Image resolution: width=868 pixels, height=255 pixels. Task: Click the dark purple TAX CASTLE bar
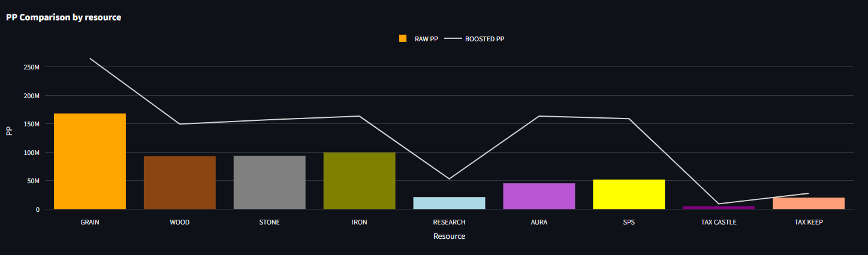[719, 207]
